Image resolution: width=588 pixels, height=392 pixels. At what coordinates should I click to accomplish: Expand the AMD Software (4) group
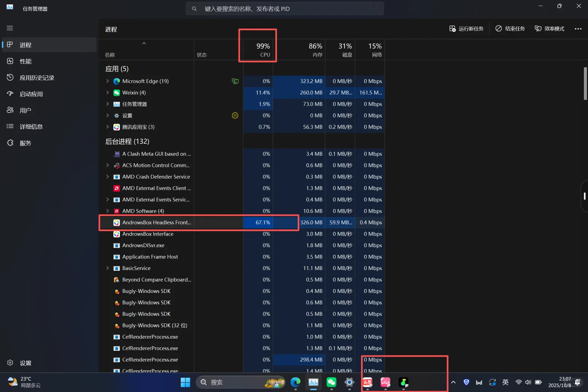(x=107, y=211)
